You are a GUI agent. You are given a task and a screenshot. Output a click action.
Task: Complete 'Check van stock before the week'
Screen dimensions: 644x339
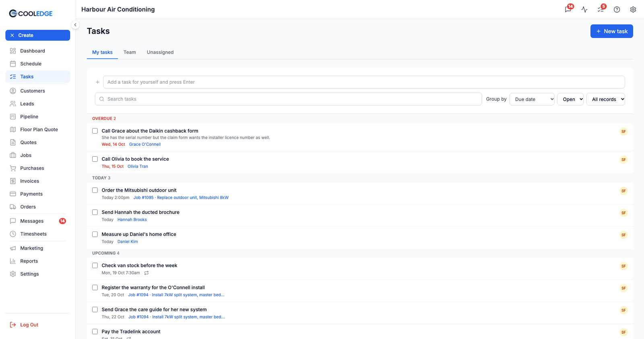coord(95,265)
